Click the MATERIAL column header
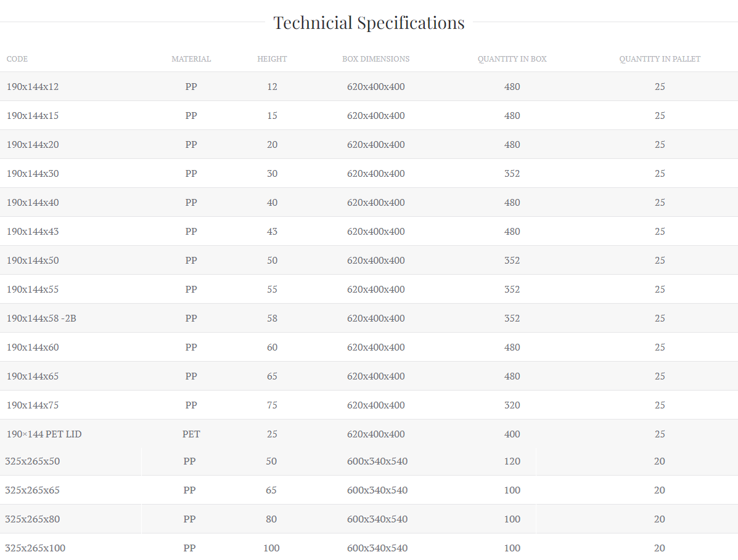This screenshot has height=560, width=738. (191, 59)
